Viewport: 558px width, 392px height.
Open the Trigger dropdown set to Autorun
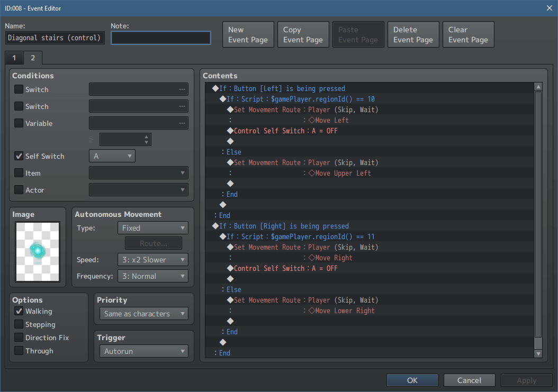tap(143, 351)
